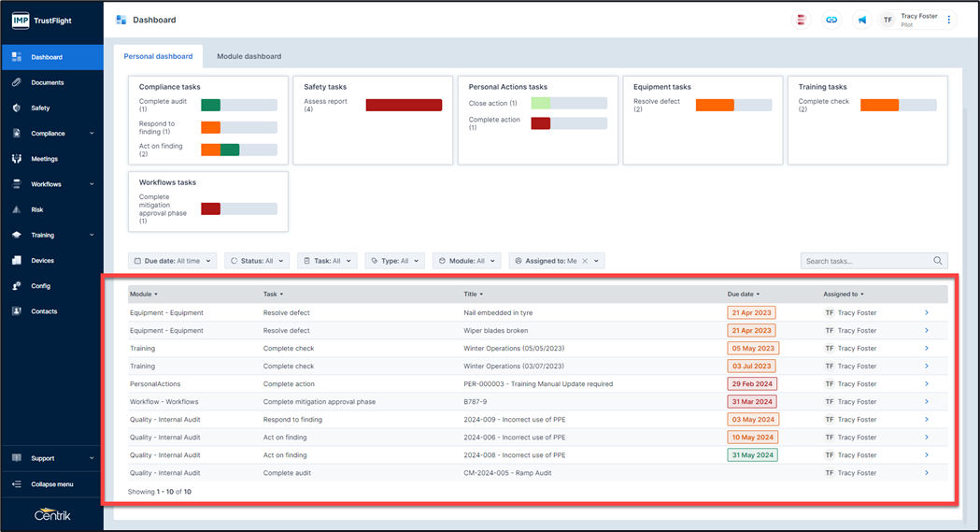Open the 'Nail embedded in tyre' task row arrow

926,312
